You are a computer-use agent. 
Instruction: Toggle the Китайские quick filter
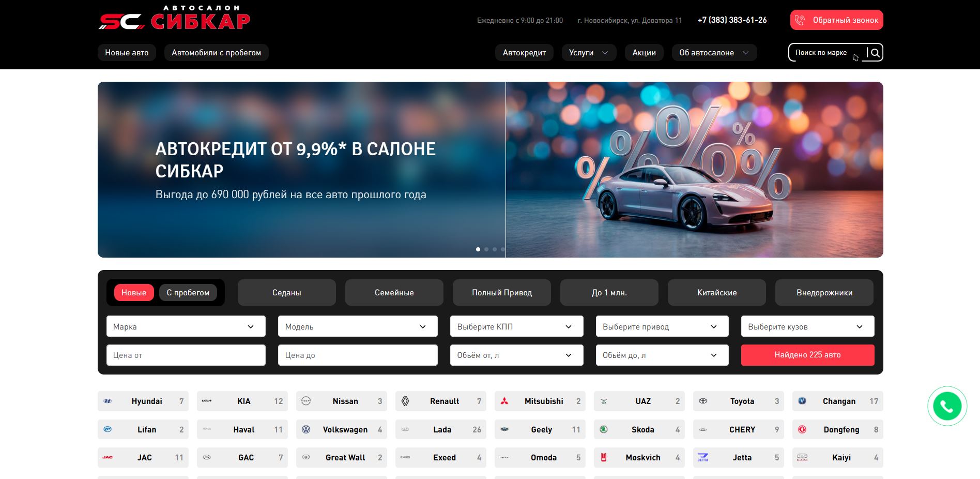[x=717, y=293]
